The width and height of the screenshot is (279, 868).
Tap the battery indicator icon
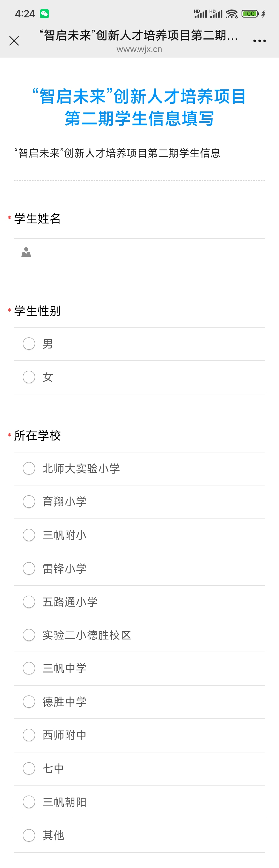[x=250, y=14]
